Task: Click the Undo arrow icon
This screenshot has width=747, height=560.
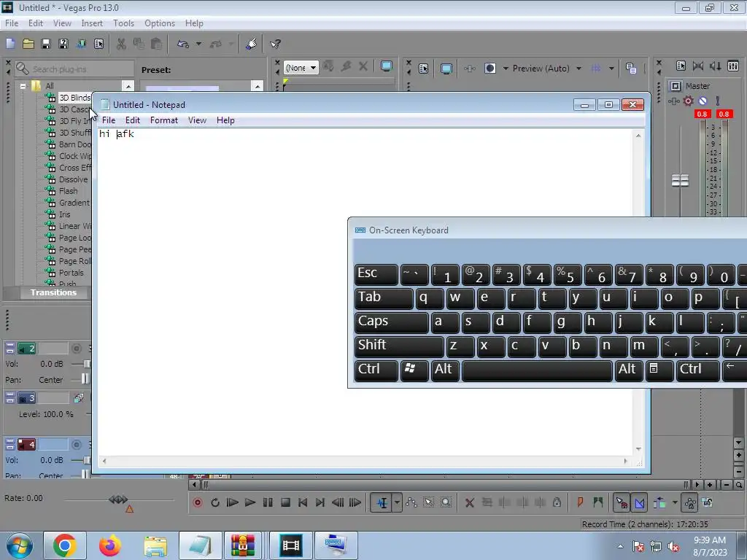Action: pyautogui.click(x=183, y=44)
